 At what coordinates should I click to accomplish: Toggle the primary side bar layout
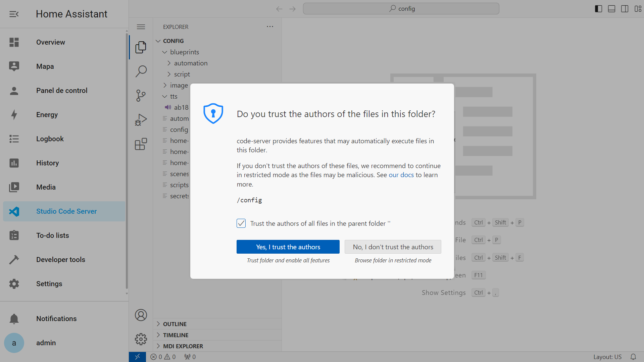point(598,9)
